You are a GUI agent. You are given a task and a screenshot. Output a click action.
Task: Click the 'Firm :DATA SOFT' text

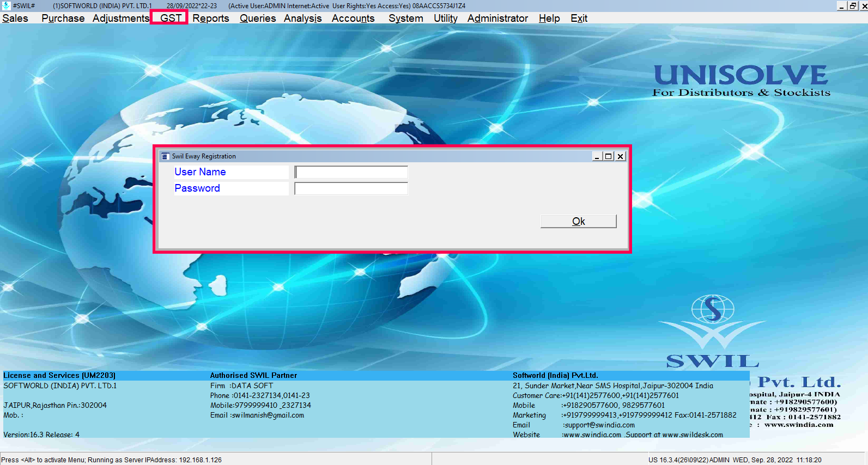click(x=242, y=386)
